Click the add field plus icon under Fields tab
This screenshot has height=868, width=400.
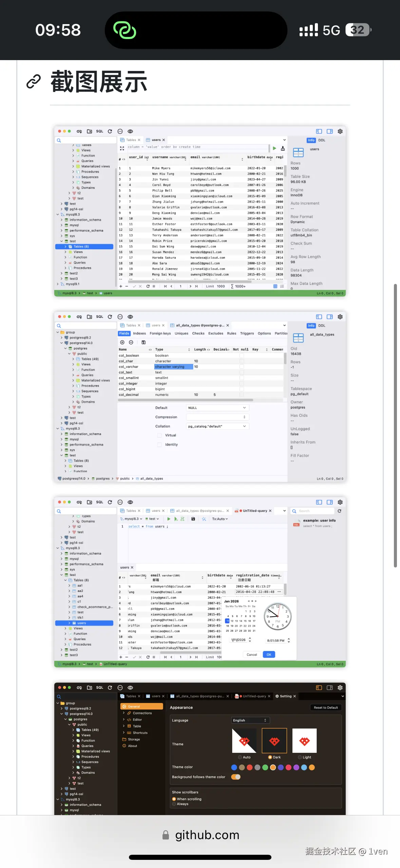point(122,342)
